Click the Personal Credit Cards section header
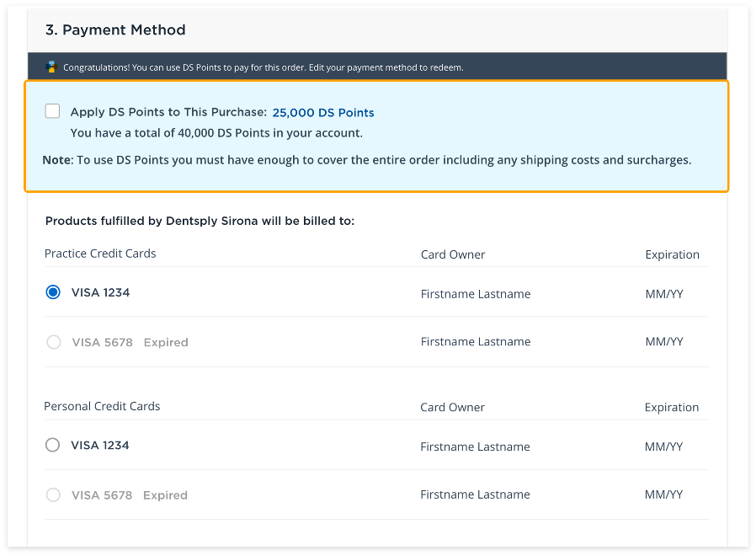The image size is (756, 556). (102, 406)
